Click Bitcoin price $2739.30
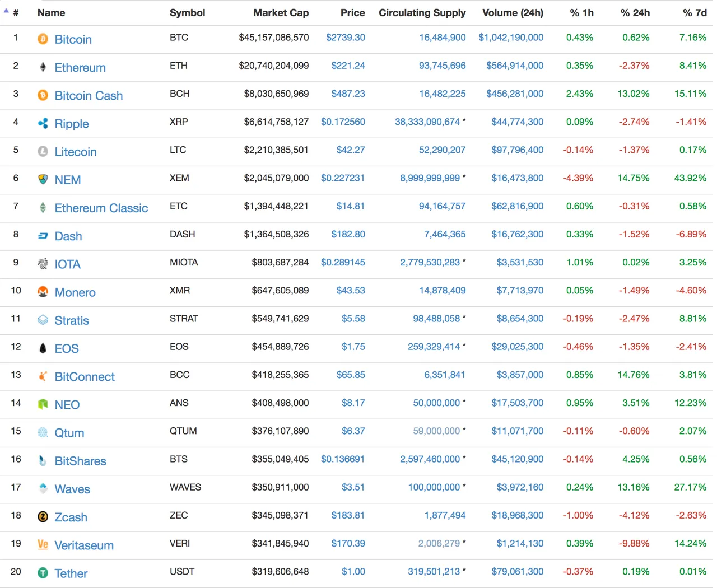The width and height of the screenshot is (717, 588). pos(345,38)
